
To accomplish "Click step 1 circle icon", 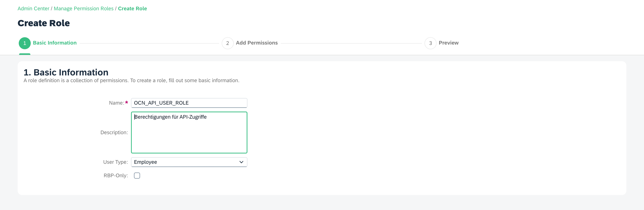I will tap(25, 43).
